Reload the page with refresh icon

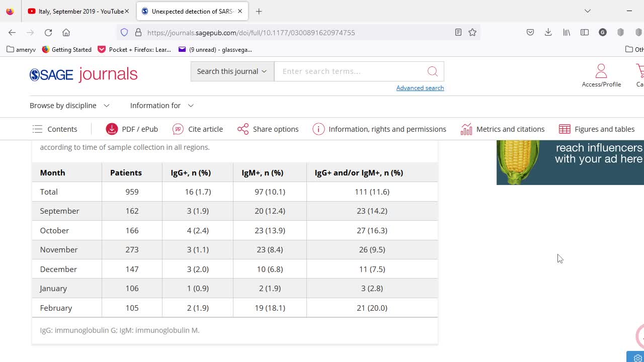tap(48, 32)
